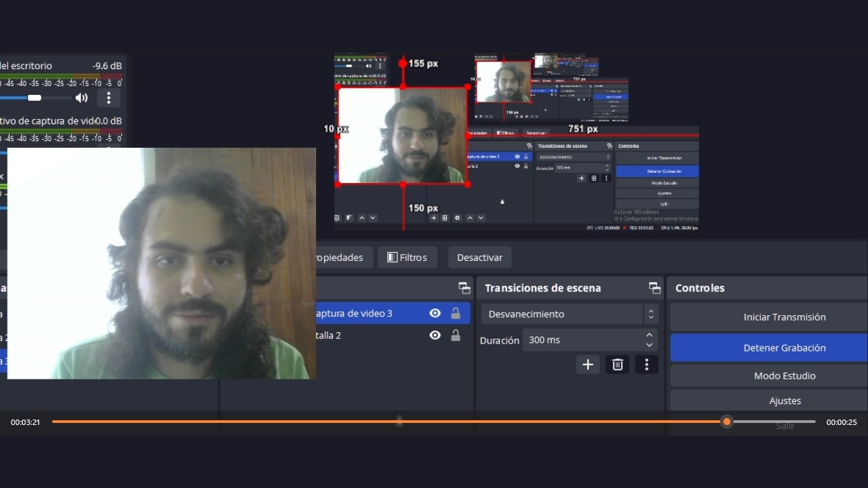Mute the desktop audio speaker icon

[81, 98]
